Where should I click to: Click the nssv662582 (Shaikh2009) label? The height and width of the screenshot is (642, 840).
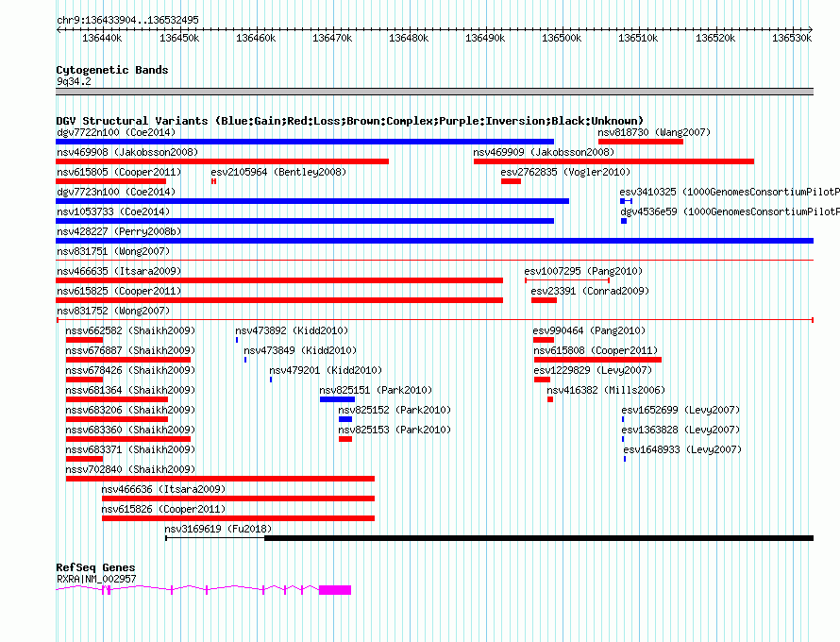[x=130, y=330]
